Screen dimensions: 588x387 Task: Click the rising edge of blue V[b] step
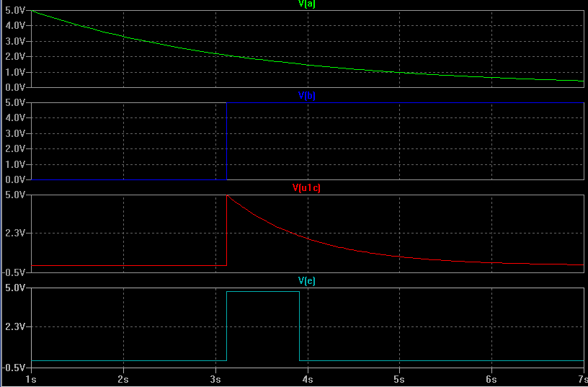(x=226, y=141)
